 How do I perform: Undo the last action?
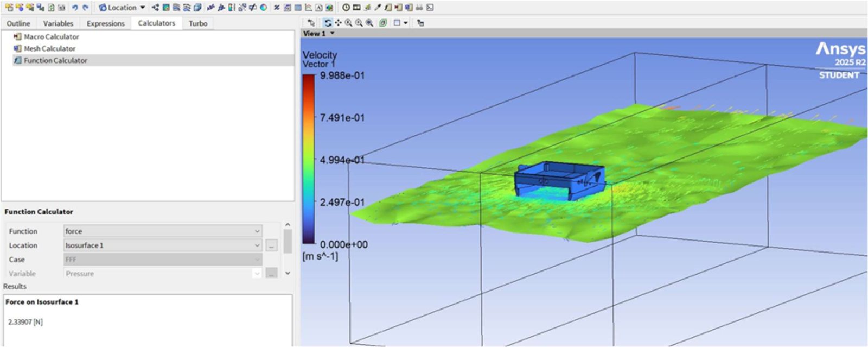point(75,8)
